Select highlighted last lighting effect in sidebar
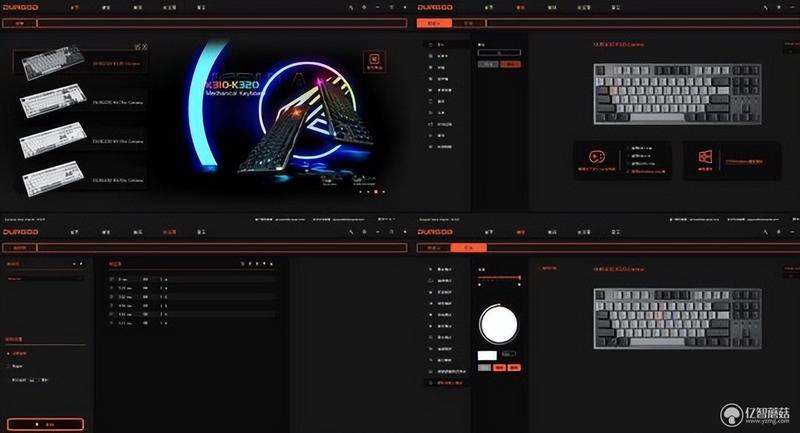 445,383
